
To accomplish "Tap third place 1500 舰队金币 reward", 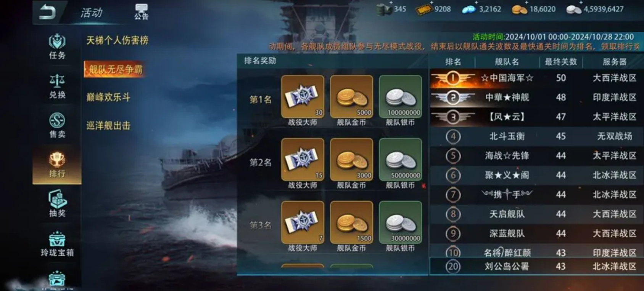I will pyautogui.click(x=351, y=222).
